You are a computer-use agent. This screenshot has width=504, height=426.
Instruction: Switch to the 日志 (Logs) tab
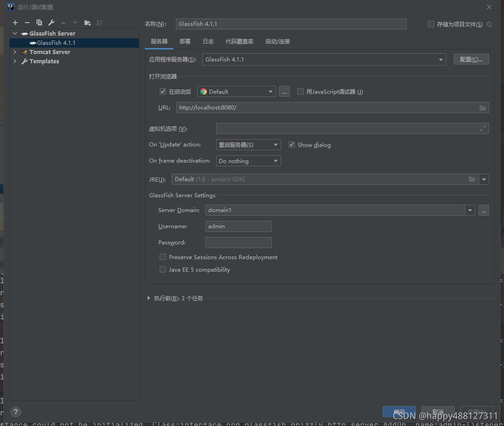pyautogui.click(x=208, y=42)
